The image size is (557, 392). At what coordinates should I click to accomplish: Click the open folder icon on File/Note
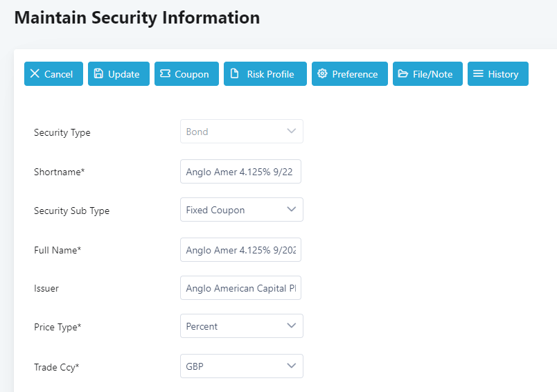[x=403, y=73]
